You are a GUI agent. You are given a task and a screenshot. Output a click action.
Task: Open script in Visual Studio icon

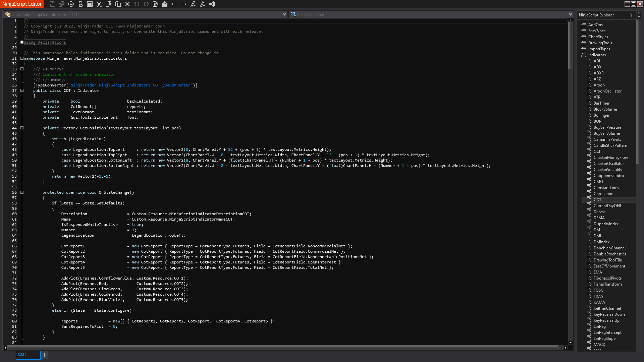tap(212, 4)
